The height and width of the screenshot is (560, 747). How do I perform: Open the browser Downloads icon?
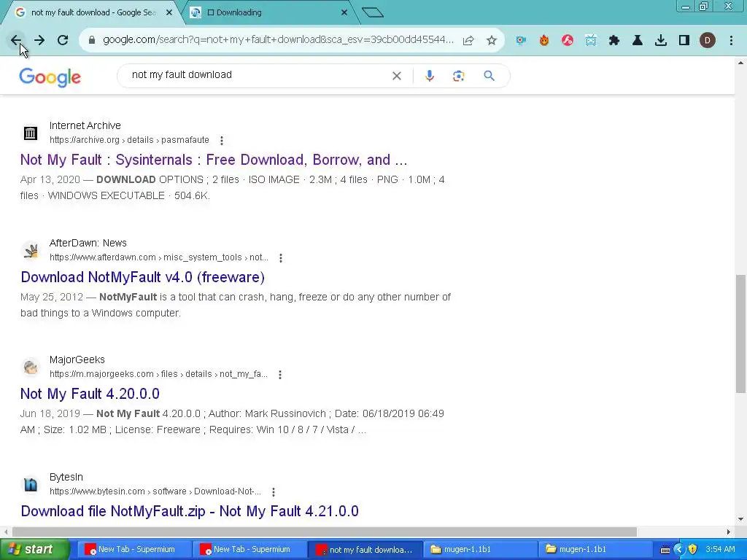661,41
